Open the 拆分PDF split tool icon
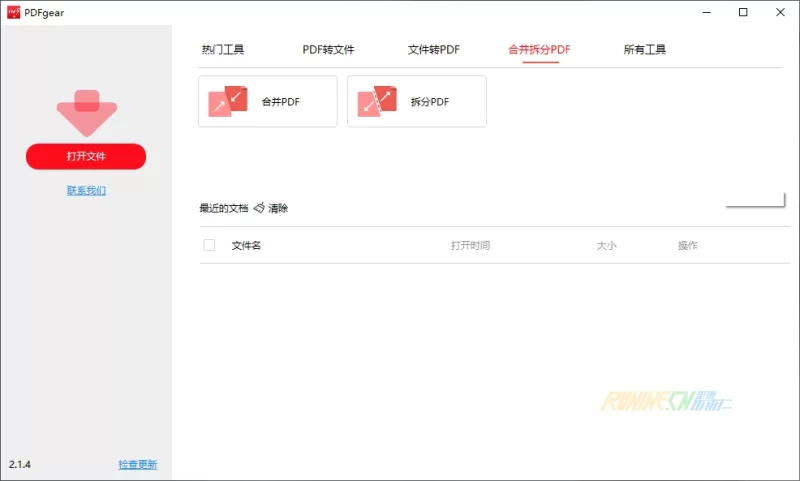Screen dimensions: 800x481 pos(377,102)
